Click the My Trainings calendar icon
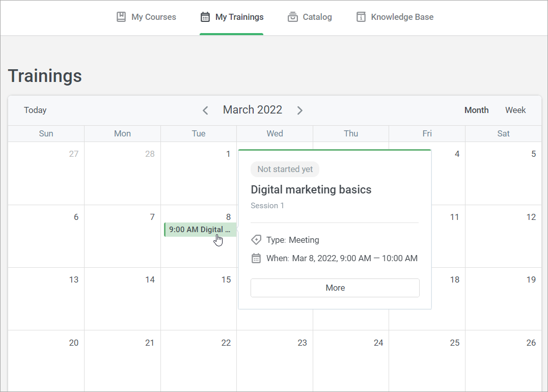The width and height of the screenshot is (548, 392). click(205, 17)
